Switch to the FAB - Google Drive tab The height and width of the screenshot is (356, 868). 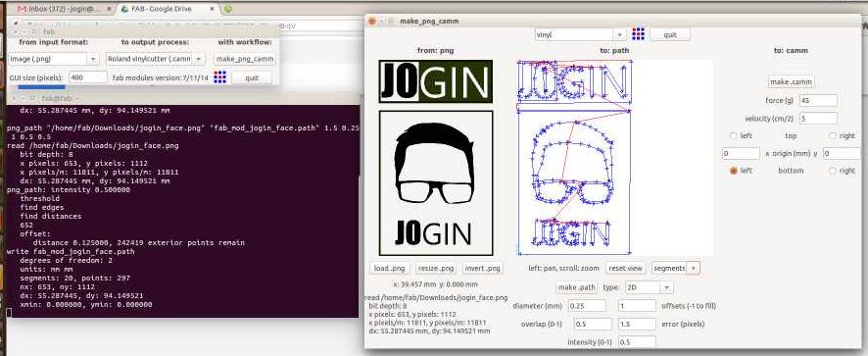pyautogui.click(x=169, y=9)
